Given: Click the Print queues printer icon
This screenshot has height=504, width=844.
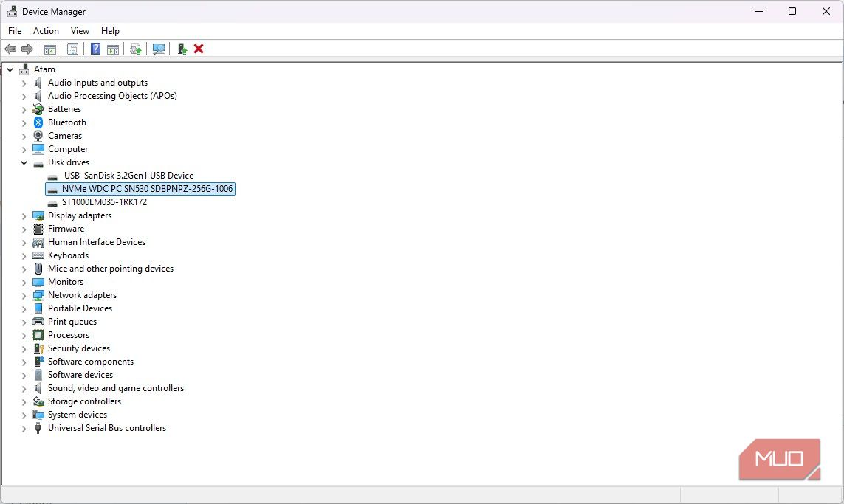Looking at the screenshot, I should tap(38, 322).
